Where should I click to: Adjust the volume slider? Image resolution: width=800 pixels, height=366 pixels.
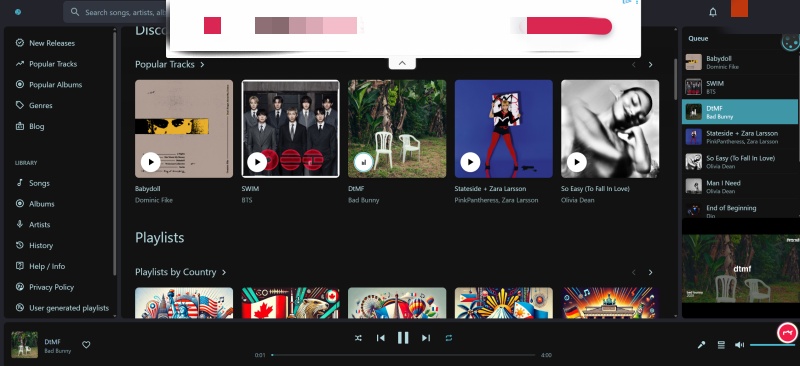pyautogui.click(x=773, y=345)
